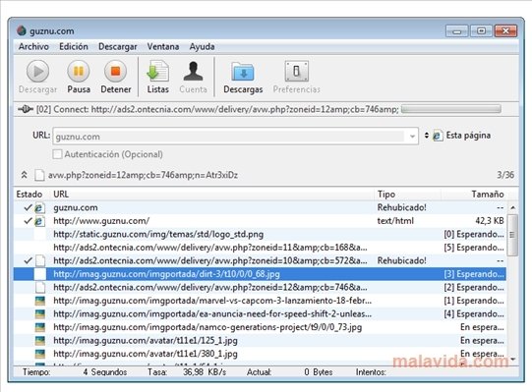This screenshot has height=392, width=532.
Task: Click the Tasa 36,98 KB/s status value
Action: pyautogui.click(x=205, y=372)
